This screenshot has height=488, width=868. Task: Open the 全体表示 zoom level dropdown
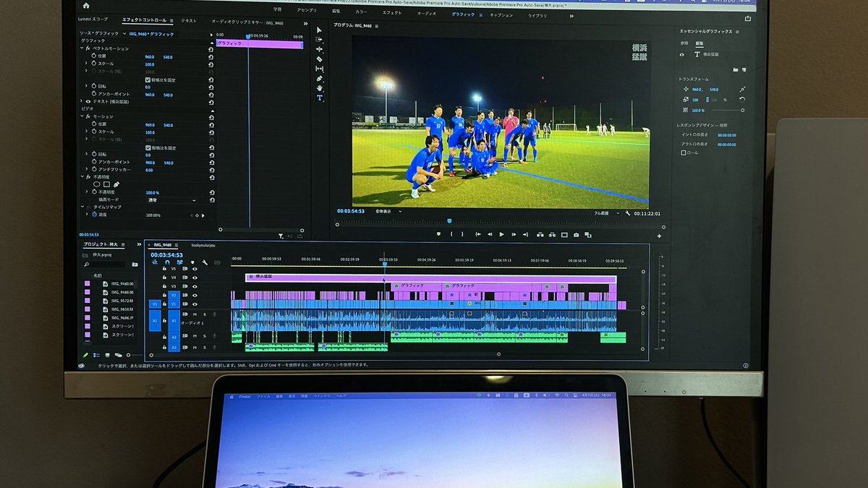(388, 211)
